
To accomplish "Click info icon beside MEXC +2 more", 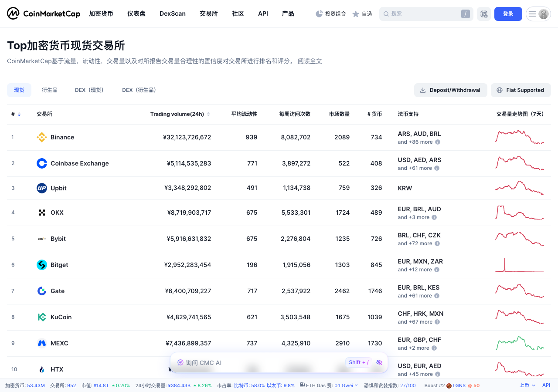I will 434,348.
